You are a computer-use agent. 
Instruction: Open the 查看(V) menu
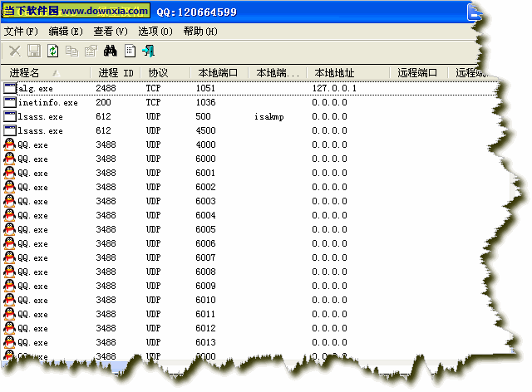point(111,31)
